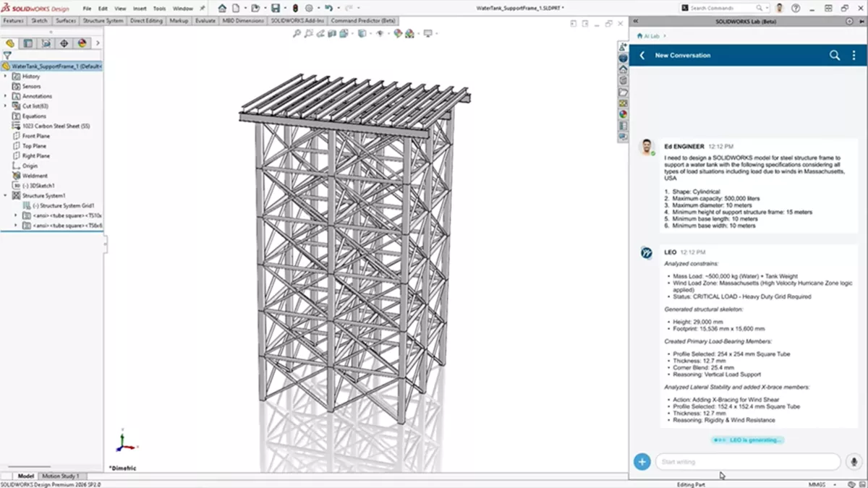The height and width of the screenshot is (488, 868).
Task: Select the Zoom to Fit magnifier tool
Action: click(298, 33)
